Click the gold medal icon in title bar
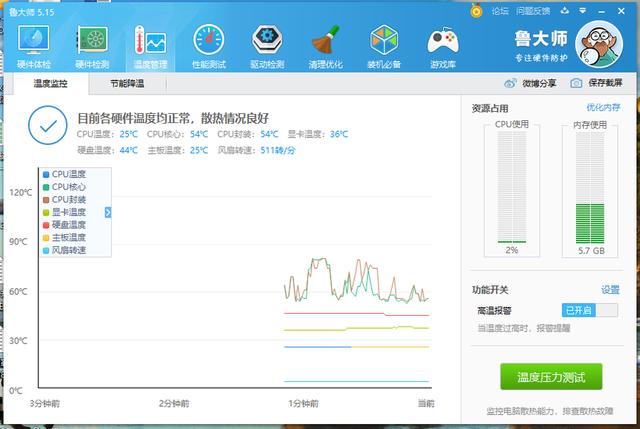This screenshot has width=640, height=429. point(476,11)
